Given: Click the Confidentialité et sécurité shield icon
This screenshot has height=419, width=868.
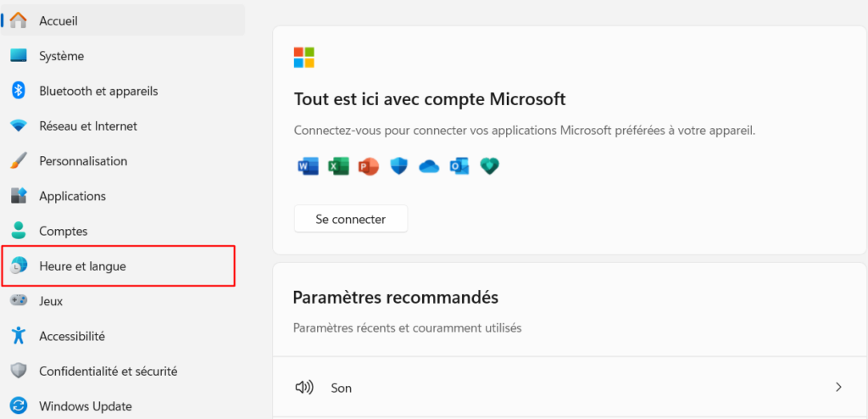Looking at the screenshot, I should coord(19,371).
